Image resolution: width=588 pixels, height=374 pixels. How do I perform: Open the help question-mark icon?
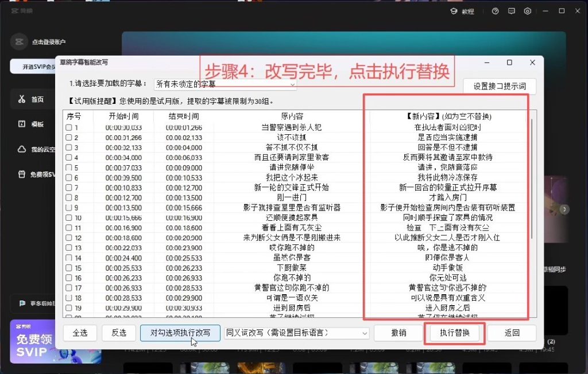[496, 11]
